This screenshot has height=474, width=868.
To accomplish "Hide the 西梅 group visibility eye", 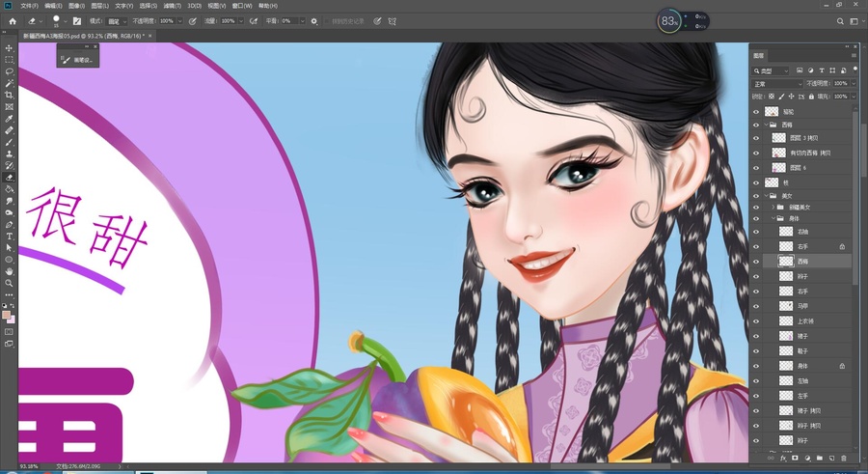I will [756, 125].
